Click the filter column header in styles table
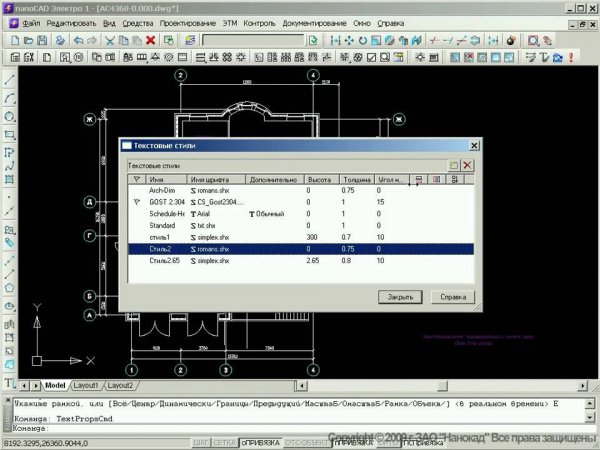This screenshot has height=450, width=600. click(137, 179)
